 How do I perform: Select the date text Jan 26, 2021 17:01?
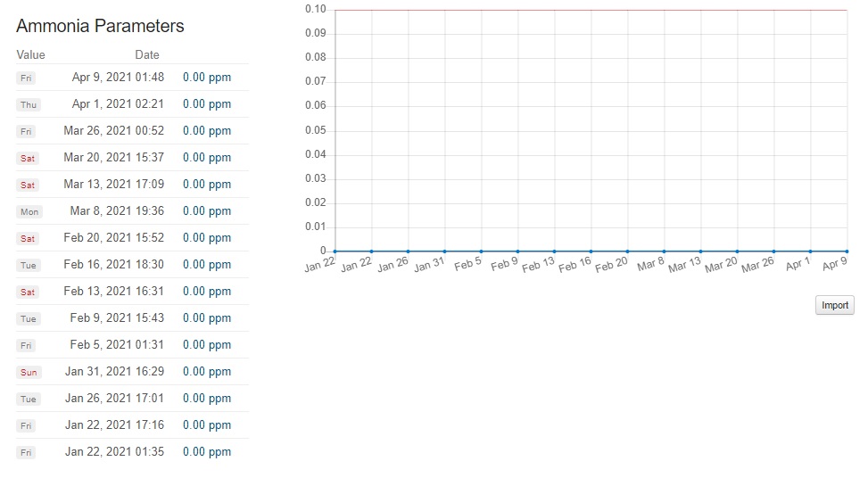(x=114, y=399)
